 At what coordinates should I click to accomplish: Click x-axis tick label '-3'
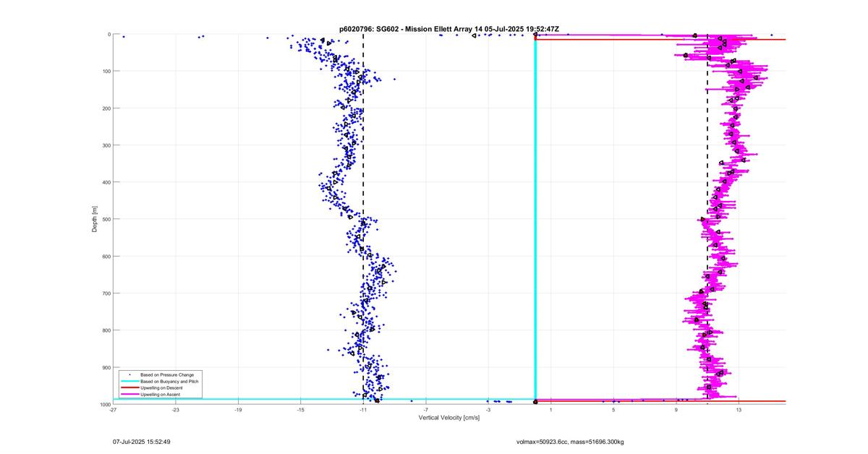488,410
